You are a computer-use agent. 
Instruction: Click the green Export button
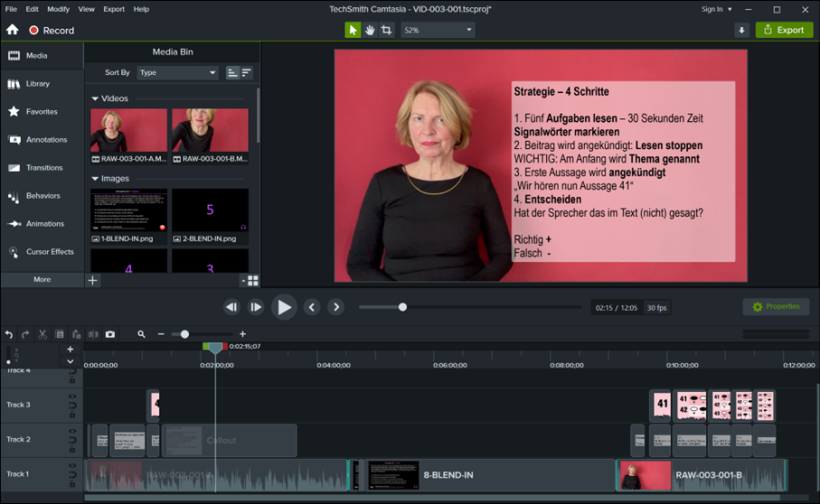(784, 30)
